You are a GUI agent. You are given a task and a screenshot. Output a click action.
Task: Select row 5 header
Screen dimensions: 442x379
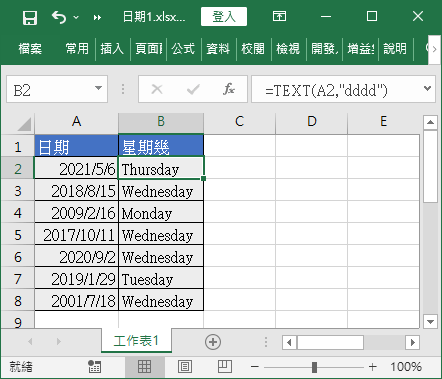coord(18,235)
